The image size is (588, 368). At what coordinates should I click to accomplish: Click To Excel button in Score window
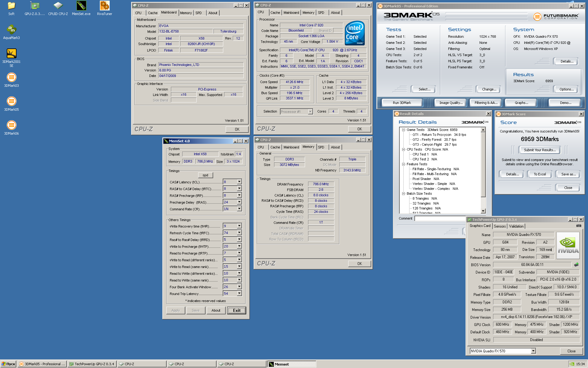(x=540, y=174)
